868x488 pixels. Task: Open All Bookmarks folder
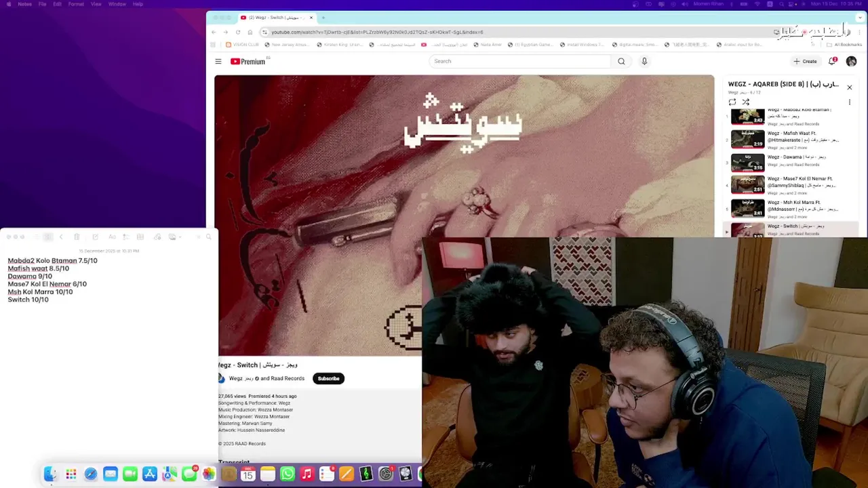[844, 45]
